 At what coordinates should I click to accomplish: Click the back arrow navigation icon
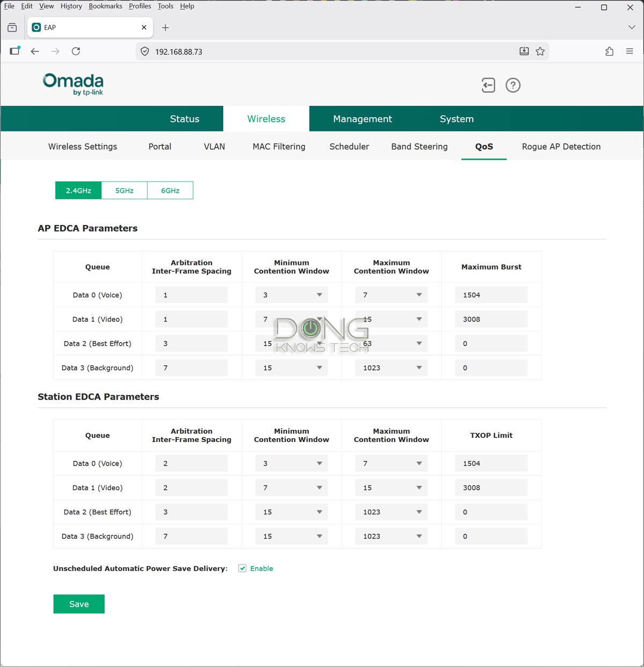[35, 52]
